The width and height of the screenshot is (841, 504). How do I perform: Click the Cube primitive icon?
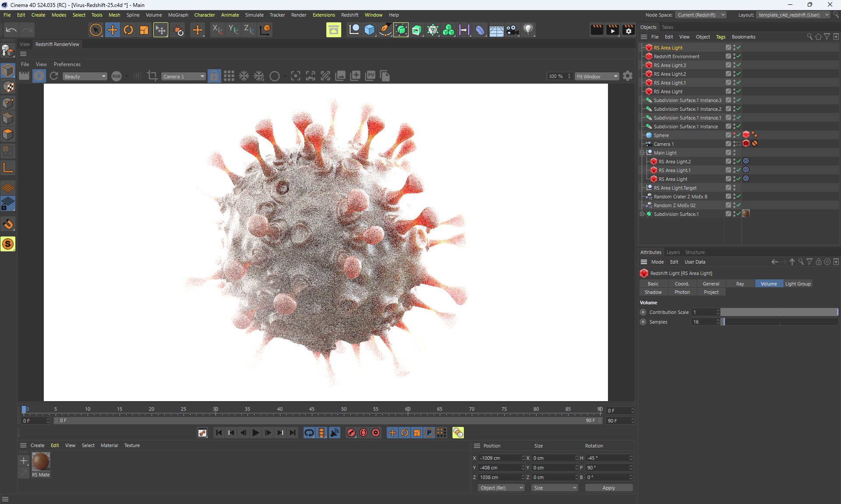pyautogui.click(x=370, y=30)
